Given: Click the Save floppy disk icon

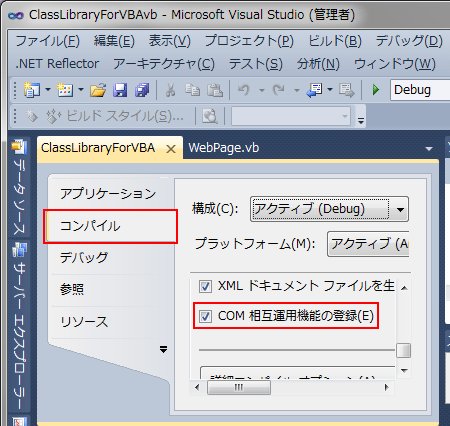Looking at the screenshot, I should (x=120, y=90).
